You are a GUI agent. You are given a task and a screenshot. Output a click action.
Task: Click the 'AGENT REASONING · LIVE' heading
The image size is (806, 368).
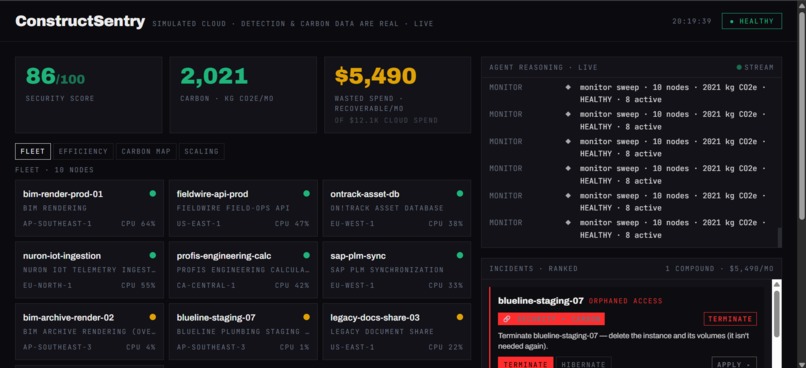543,67
